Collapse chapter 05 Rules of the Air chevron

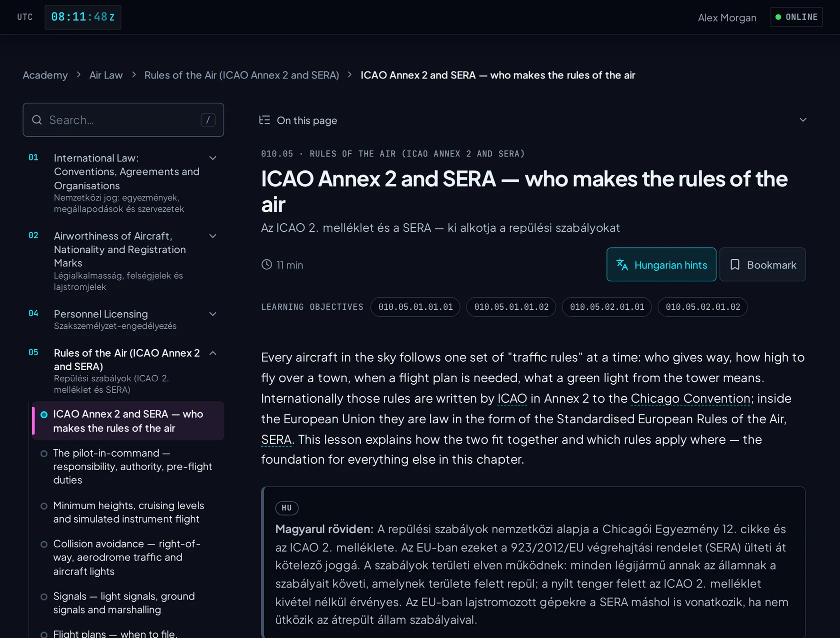pos(213,353)
